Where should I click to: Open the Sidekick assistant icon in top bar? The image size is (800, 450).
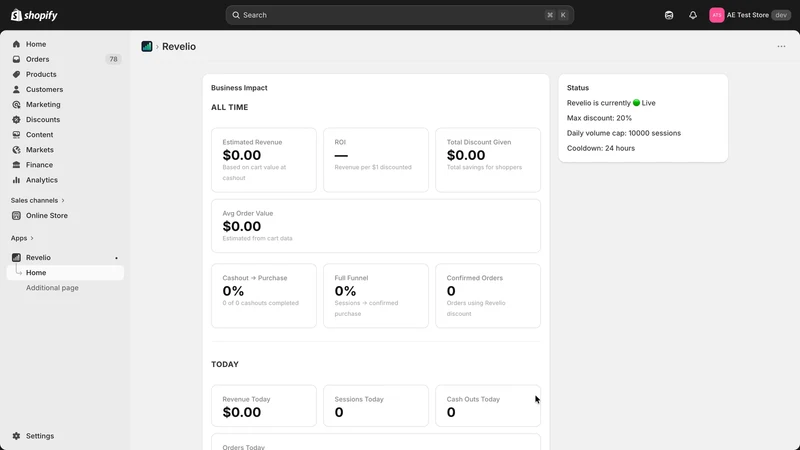coord(669,15)
